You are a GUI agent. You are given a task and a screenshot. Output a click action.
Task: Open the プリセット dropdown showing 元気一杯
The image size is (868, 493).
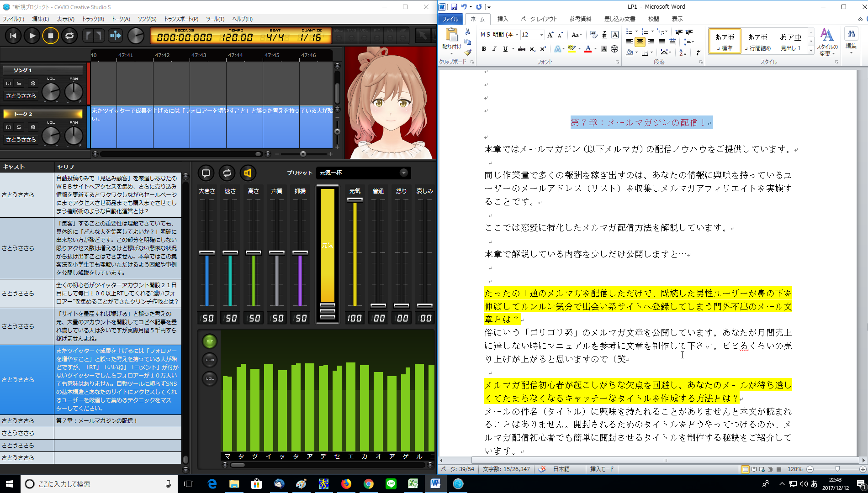(403, 173)
